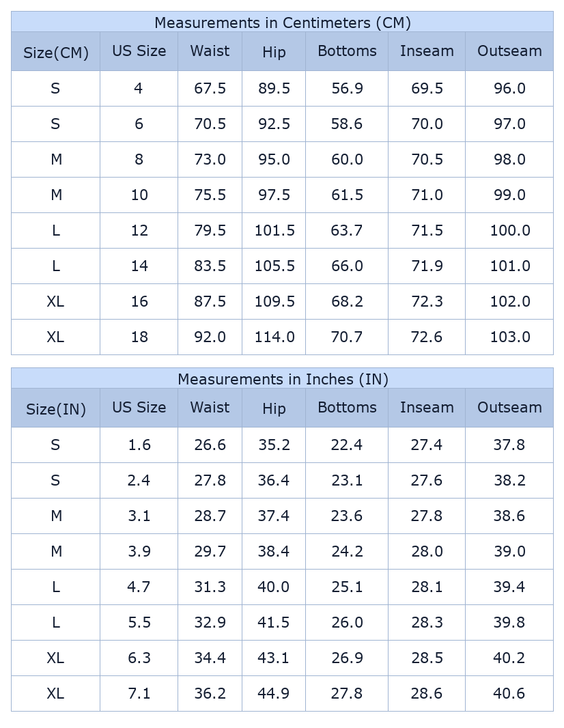Viewport: 564px width, 728px height.
Task: Select the Size(CM) column header
Action: point(56,53)
